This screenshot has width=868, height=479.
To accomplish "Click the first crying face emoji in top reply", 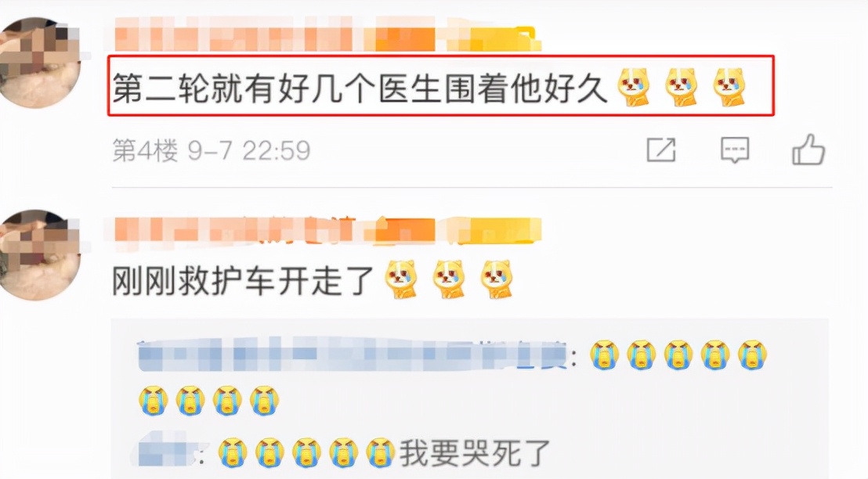I will tap(604, 355).
